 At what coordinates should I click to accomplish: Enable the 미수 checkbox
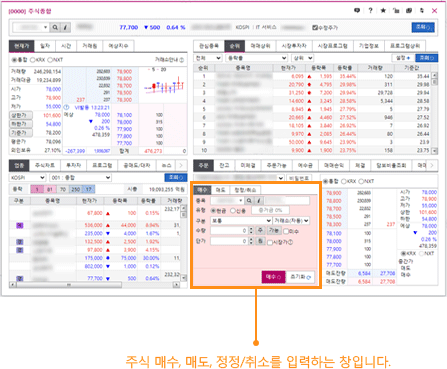pos(286,231)
